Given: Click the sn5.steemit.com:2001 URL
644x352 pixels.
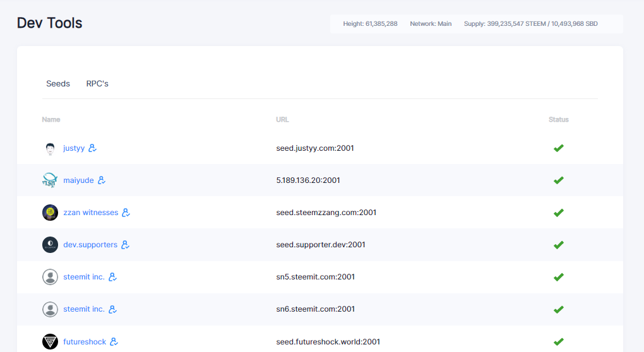Looking at the screenshot, I should (316, 277).
